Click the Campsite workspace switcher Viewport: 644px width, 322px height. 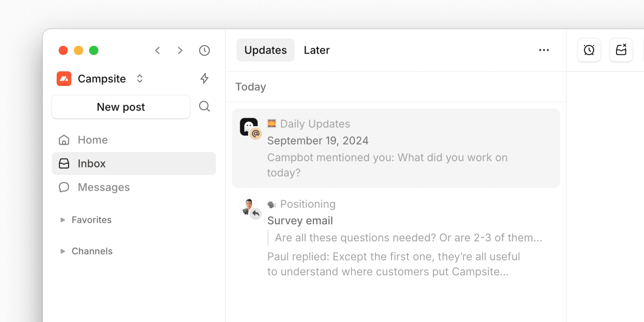tap(101, 78)
